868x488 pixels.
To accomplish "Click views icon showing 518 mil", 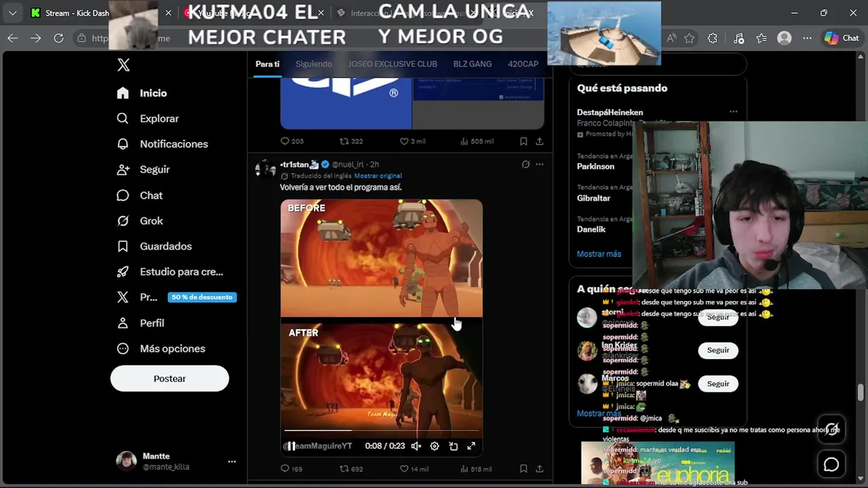I will click(465, 468).
